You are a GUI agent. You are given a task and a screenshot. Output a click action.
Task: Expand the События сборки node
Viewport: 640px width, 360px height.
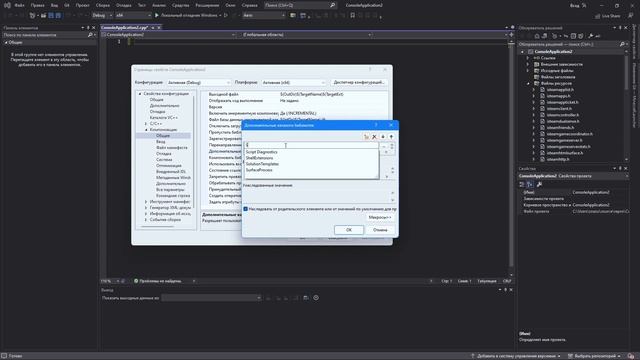pyautogui.click(x=146, y=220)
